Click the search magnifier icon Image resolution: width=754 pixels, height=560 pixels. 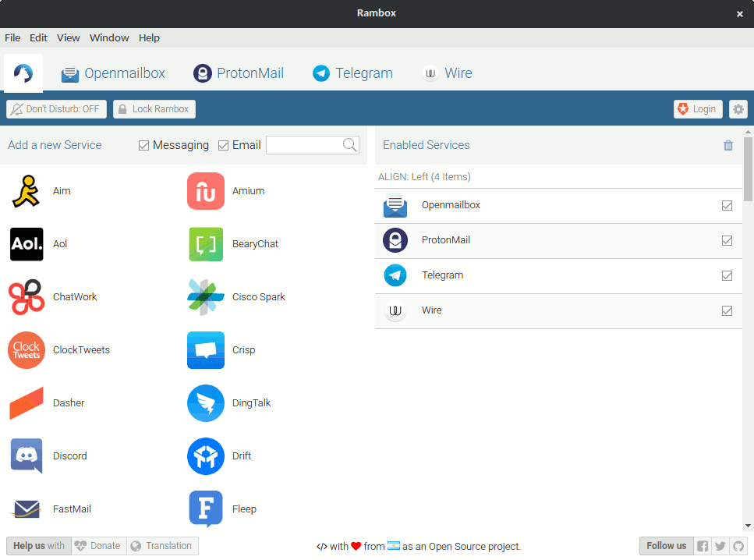point(349,145)
